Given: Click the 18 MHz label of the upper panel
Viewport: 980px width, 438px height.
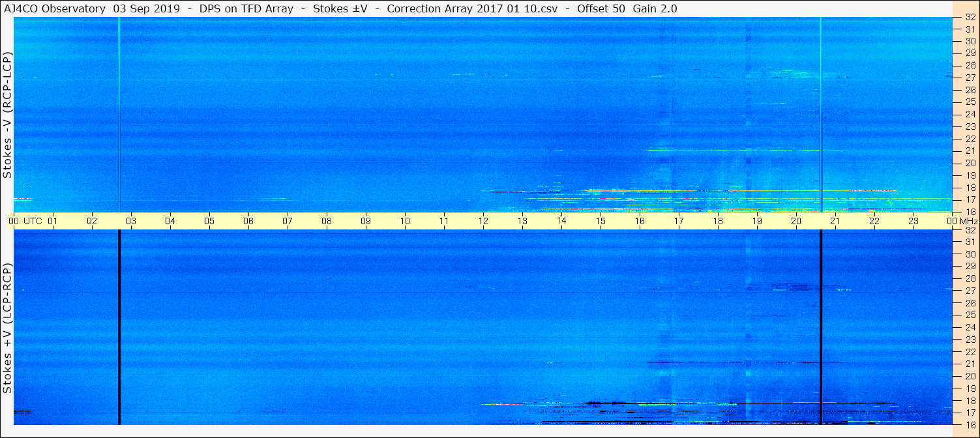Looking at the screenshot, I should point(970,187).
